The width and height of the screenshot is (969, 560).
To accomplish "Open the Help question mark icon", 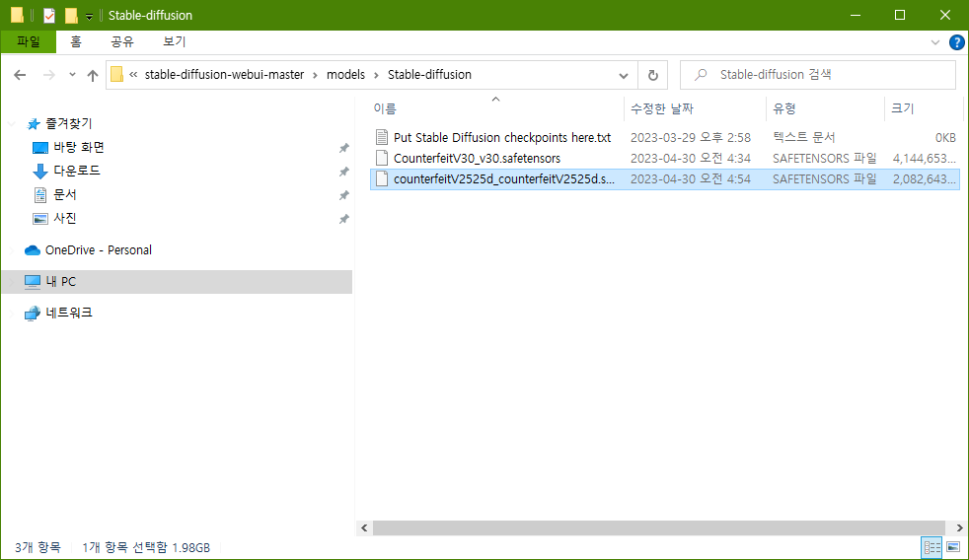I will click(956, 42).
